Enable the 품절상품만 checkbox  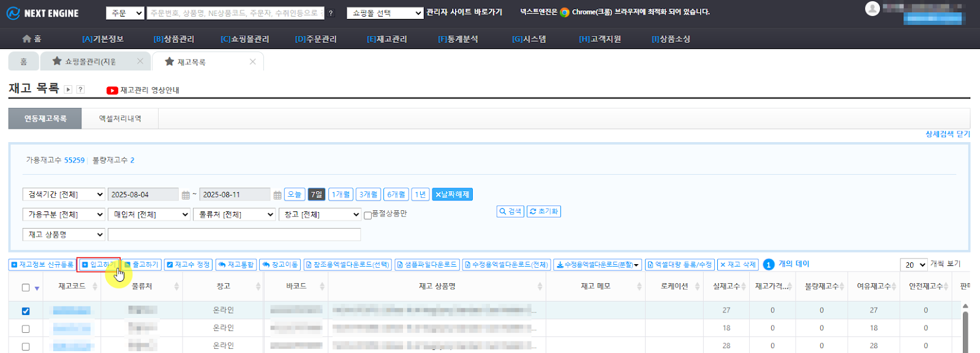coord(367,215)
